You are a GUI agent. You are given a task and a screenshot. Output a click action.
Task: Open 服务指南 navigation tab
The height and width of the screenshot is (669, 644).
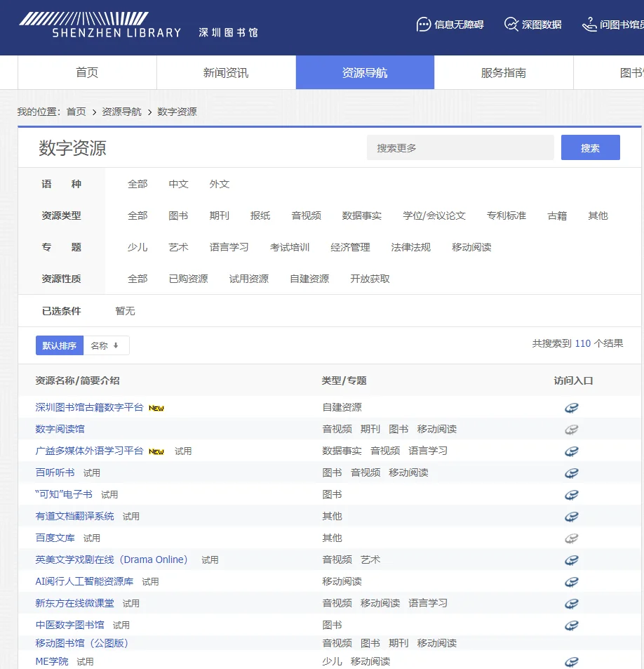tap(503, 72)
